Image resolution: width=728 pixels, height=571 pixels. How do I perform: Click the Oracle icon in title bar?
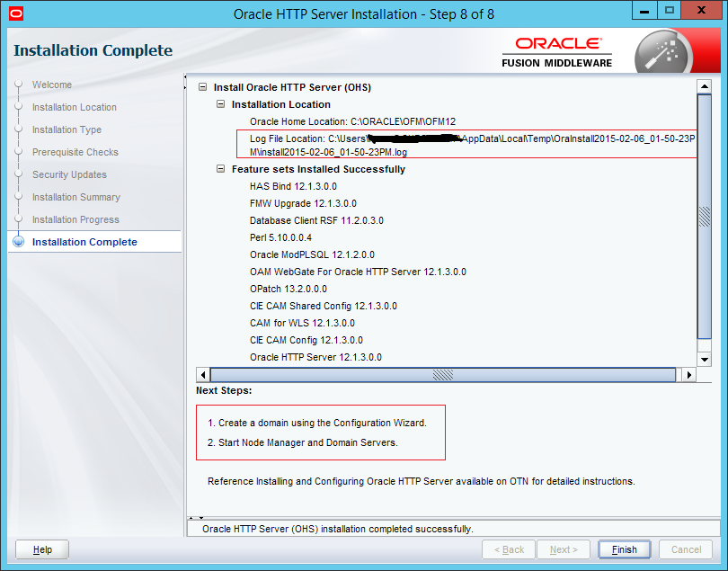click(x=13, y=13)
